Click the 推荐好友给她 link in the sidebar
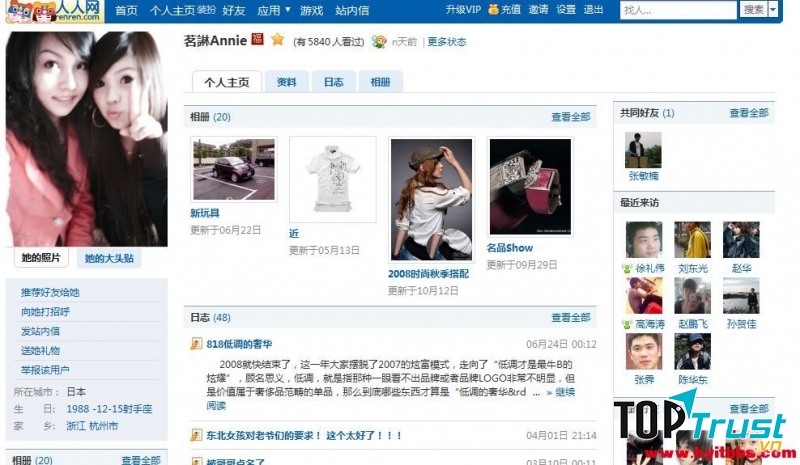This screenshot has height=465, width=800. tap(50, 293)
